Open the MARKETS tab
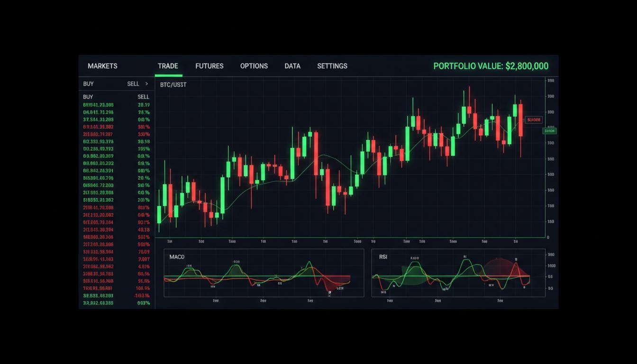637x364 pixels. (x=102, y=66)
